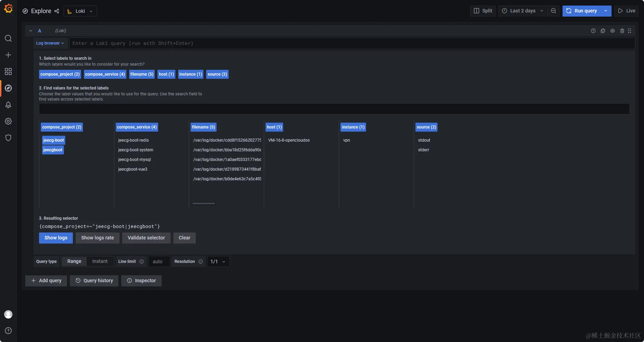Open Query history

point(94,281)
